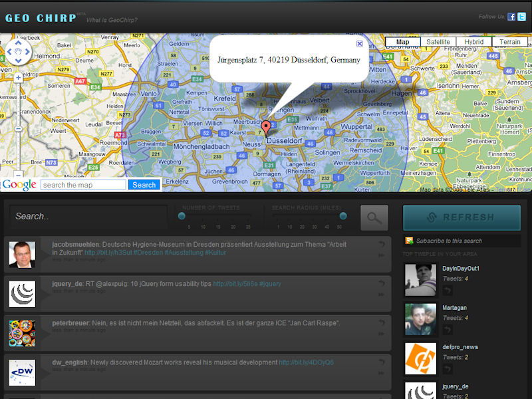532x399 pixels.
Task: Focus the search the map input
Action: click(x=83, y=185)
